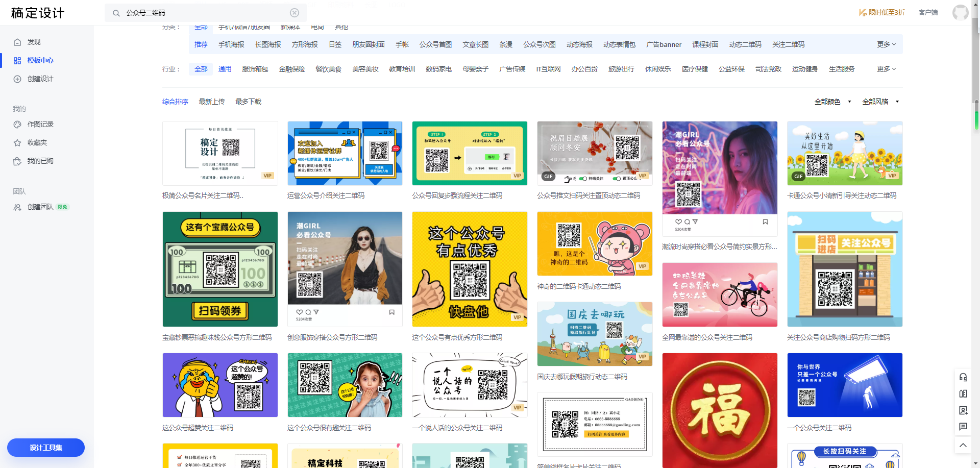Select the 朋友圈封面 filter tab

pos(369,44)
